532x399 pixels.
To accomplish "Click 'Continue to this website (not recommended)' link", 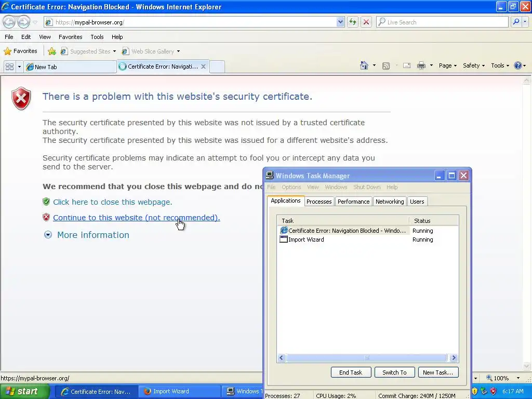I will point(137,218).
